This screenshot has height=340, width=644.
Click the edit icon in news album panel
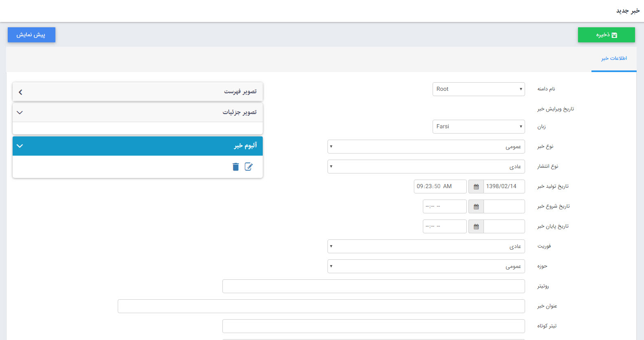pos(248,167)
